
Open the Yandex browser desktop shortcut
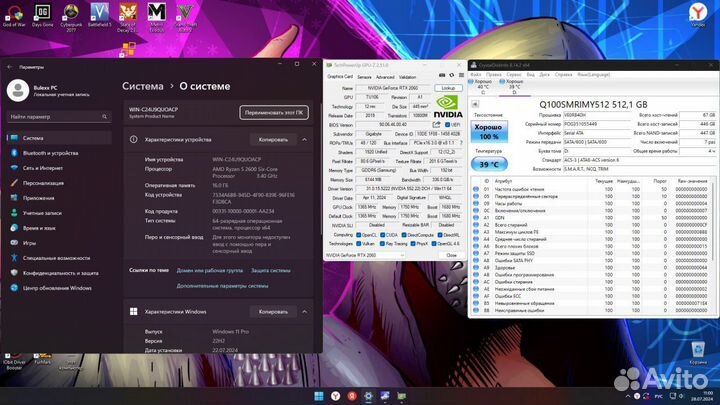point(698,15)
